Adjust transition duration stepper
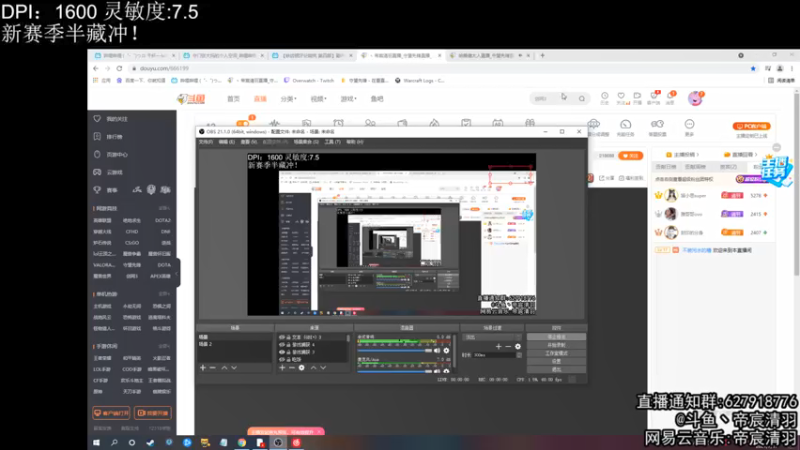800x450 pixels. [519, 355]
